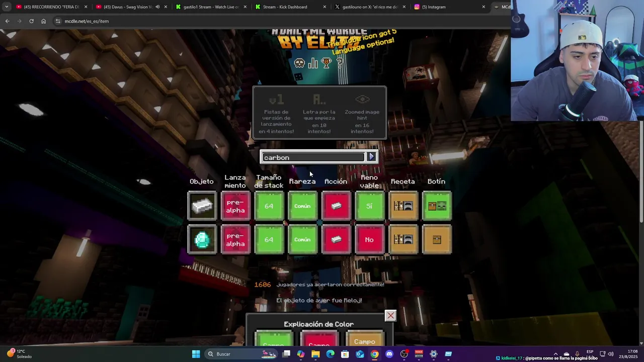Viewport: 644px width, 362px height.
Task: Click the taskbar Buscar search box
Action: 242,354
